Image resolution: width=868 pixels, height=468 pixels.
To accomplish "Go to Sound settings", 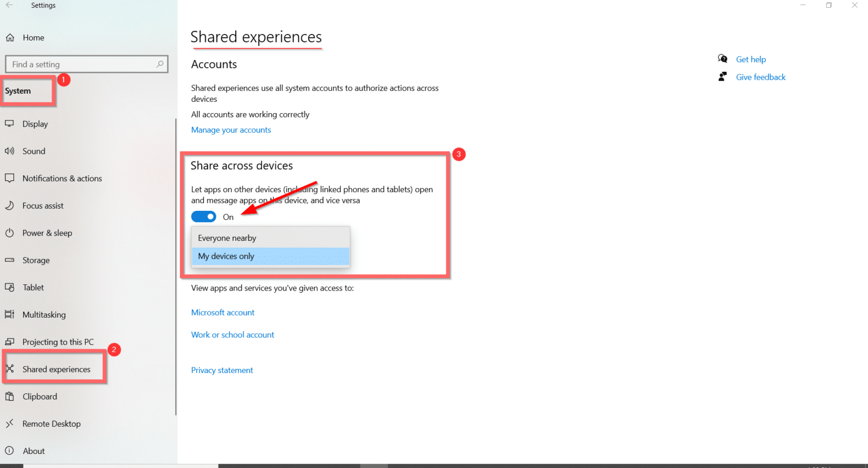I will (x=34, y=151).
